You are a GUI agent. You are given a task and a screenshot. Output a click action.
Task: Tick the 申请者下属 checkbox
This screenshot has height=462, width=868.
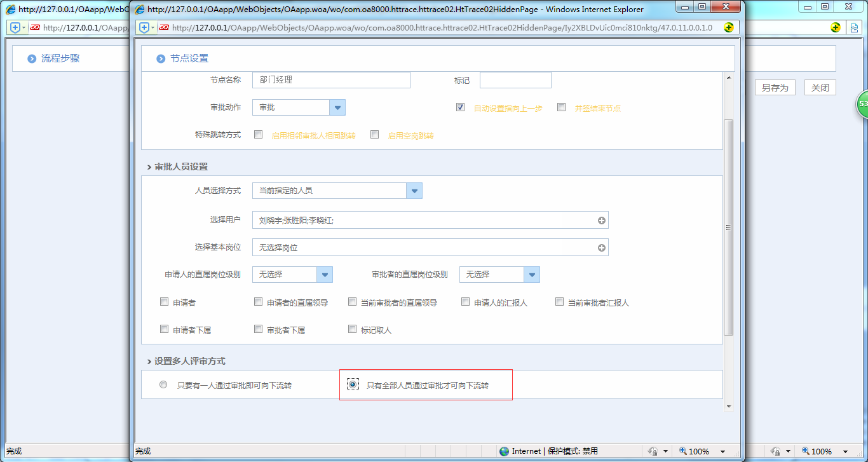[x=164, y=329]
